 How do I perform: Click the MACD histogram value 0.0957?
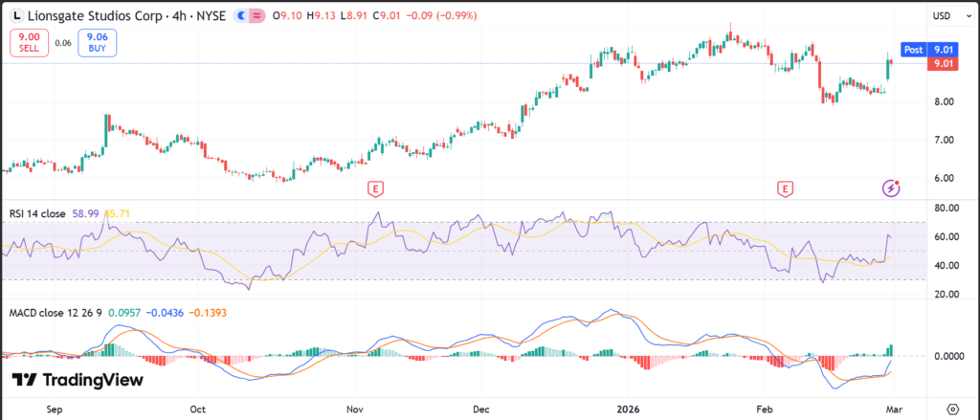pos(125,313)
